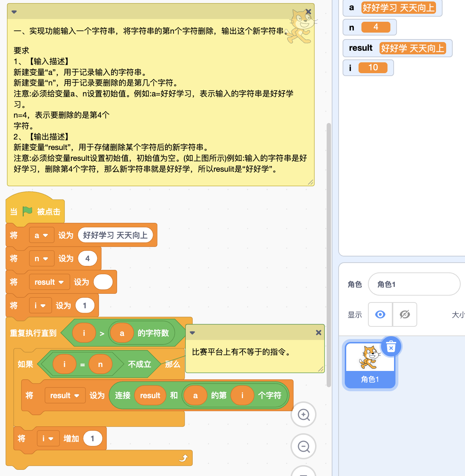465x476 pixels.
Task: Open variable dropdown n in set block
Action: click(x=42, y=259)
